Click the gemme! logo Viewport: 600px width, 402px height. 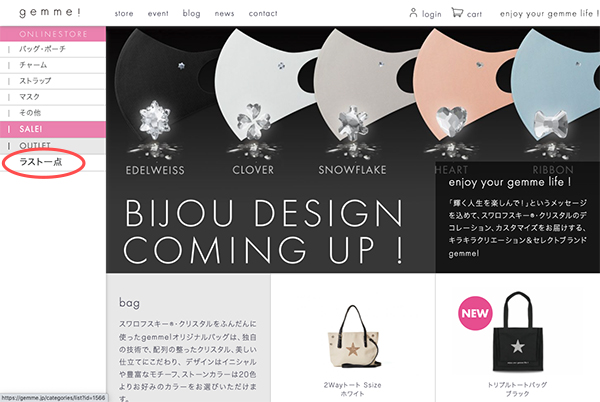(50, 12)
